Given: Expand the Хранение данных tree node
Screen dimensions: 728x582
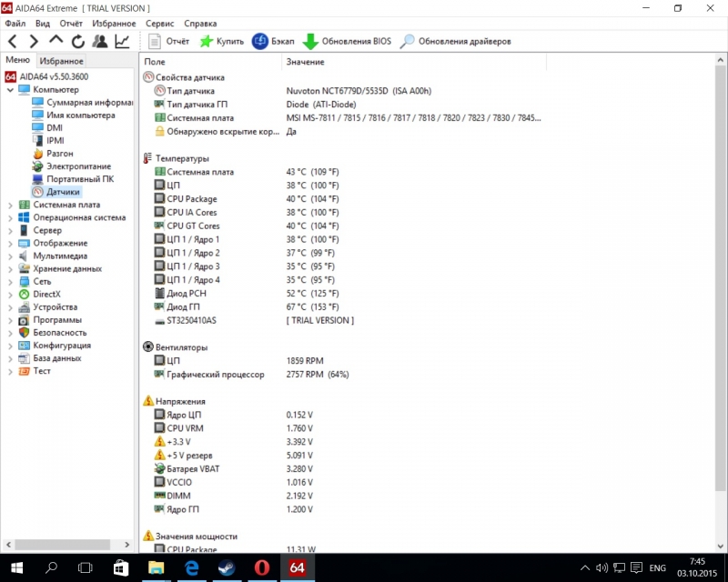Looking at the screenshot, I should click(x=10, y=269).
